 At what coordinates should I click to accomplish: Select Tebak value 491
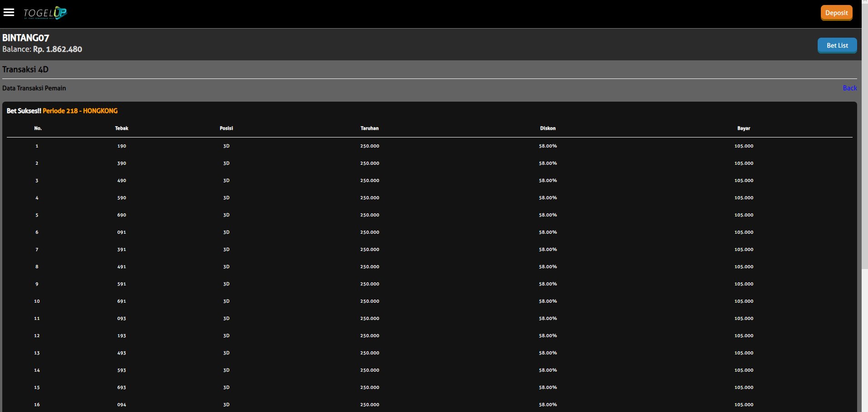pyautogui.click(x=122, y=267)
